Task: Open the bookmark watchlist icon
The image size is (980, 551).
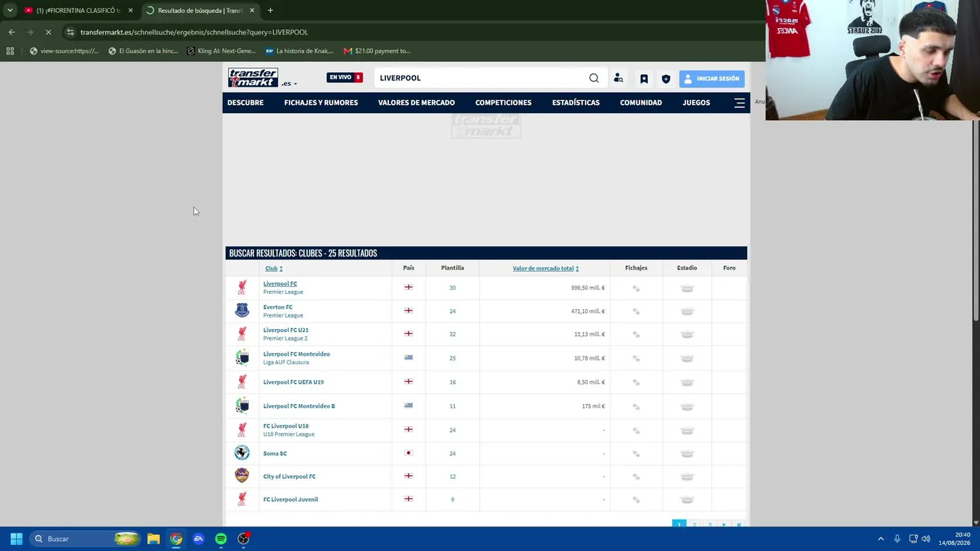Action: [644, 78]
